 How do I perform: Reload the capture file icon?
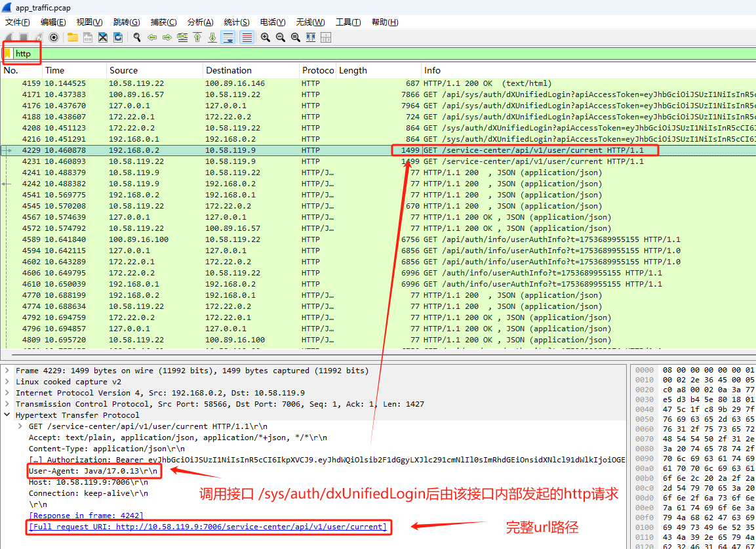pos(117,37)
